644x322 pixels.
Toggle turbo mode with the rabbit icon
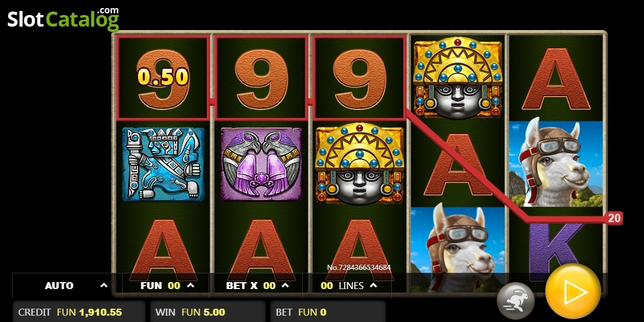[515, 301]
